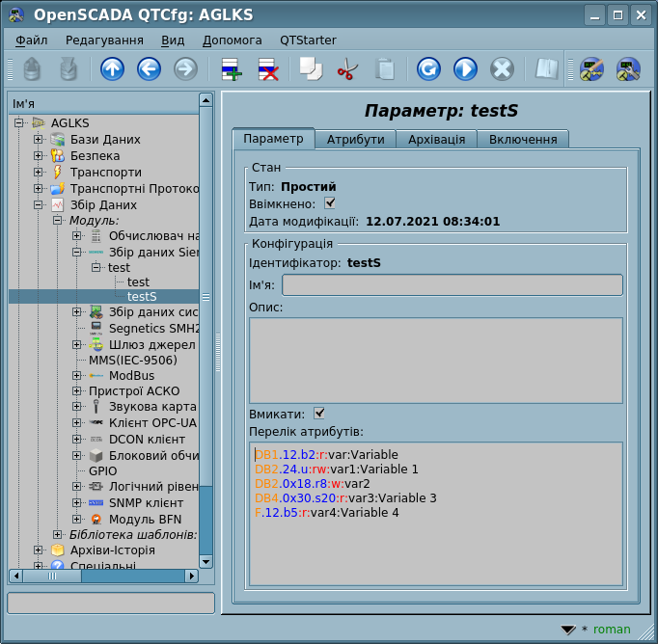This screenshot has width=658, height=644.
Task: Click the Cut scissors icon
Action: pos(347,69)
